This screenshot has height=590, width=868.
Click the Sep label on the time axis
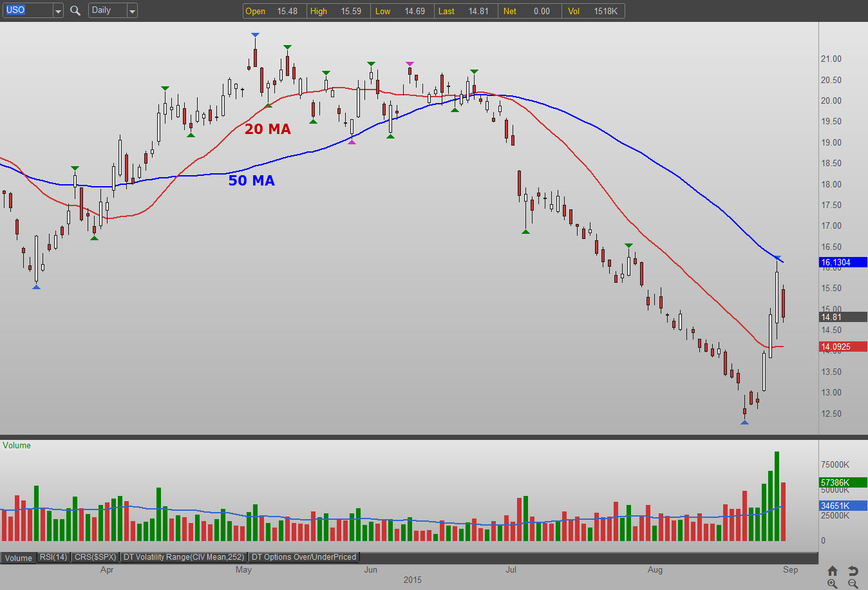pos(790,569)
